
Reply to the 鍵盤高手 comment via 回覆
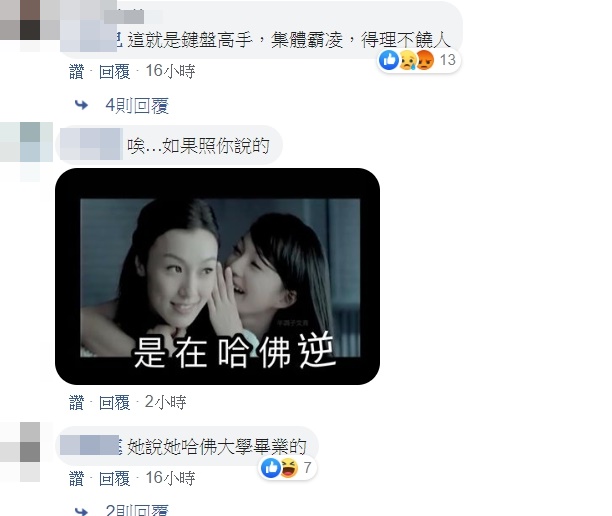click(114, 71)
